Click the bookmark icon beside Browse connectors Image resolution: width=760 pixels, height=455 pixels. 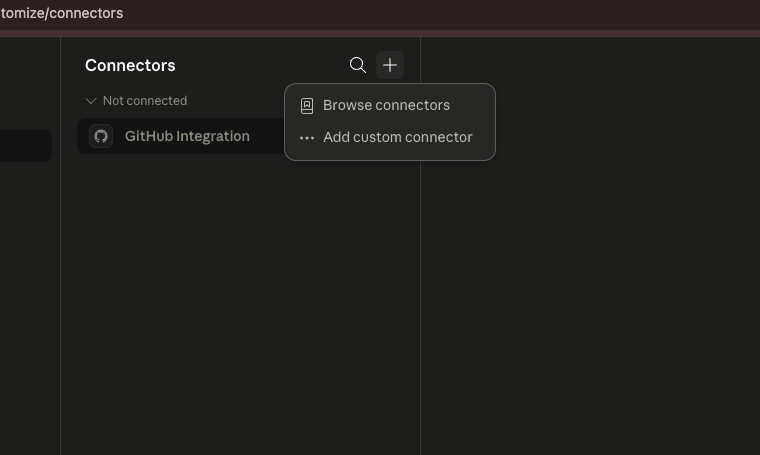pyautogui.click(x=307, y=106)
